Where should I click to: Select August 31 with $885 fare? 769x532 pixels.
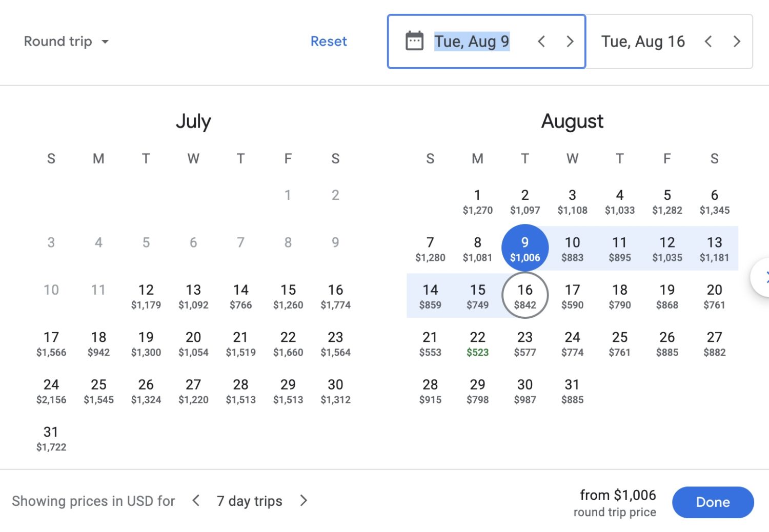572,391
